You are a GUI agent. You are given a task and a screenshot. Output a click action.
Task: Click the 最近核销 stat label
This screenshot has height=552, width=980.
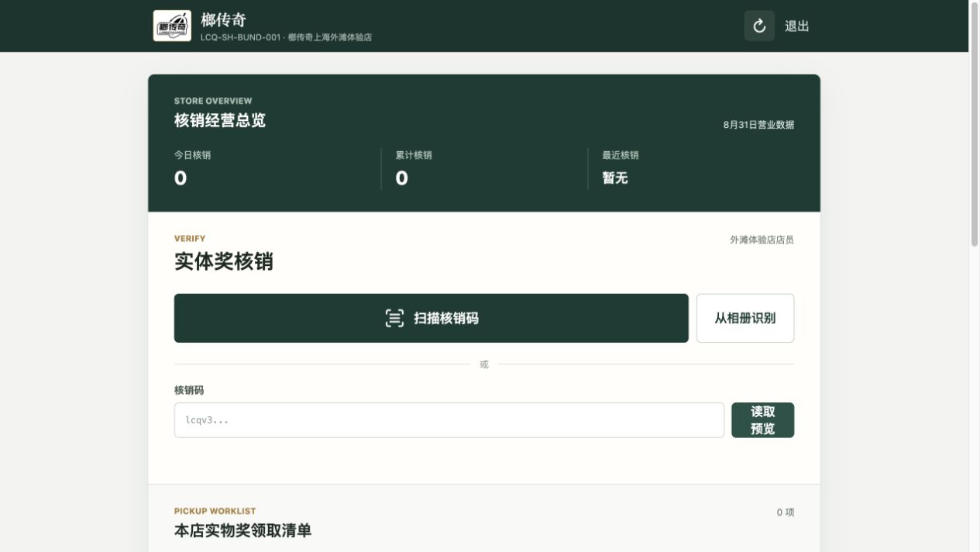point(621,155)
